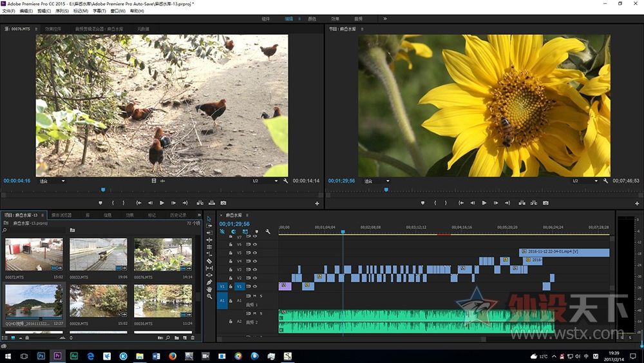Open the 序列(S) menu in menu bar
The width and height of the screenshot is (644, 363).
point(62,11)
